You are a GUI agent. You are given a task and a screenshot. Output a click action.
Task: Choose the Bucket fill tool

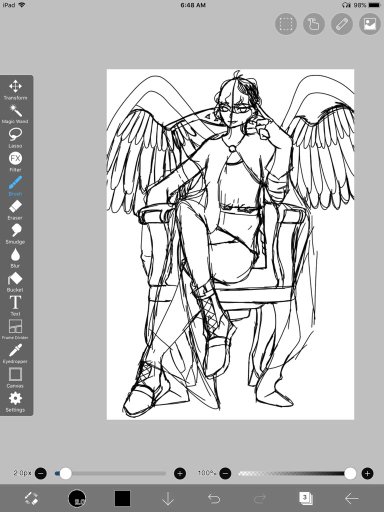[x=15, y=282]
